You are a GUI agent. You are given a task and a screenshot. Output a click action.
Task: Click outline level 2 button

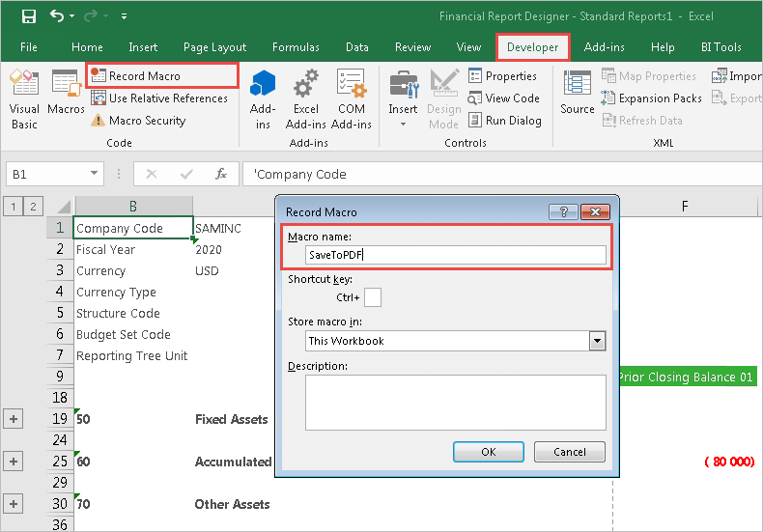33,207
